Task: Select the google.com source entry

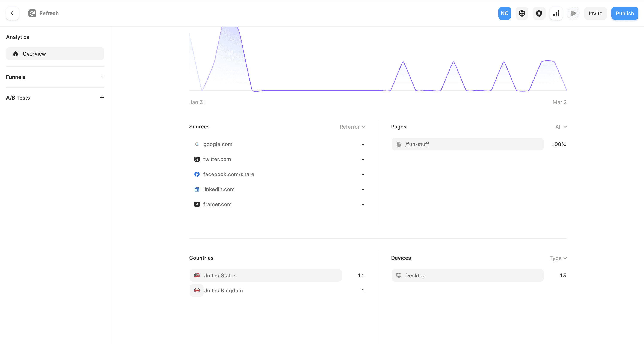Action: click(218, 144)
